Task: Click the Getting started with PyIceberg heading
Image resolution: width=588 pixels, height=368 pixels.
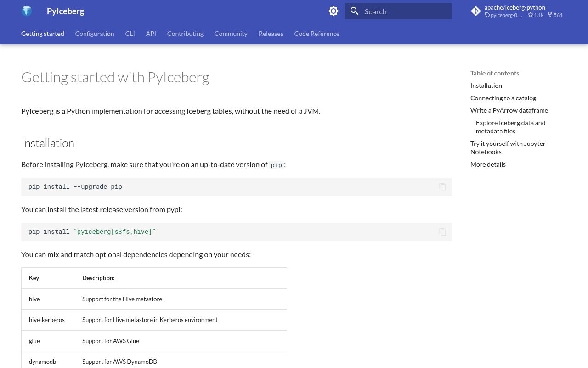Action: [115, 77]
